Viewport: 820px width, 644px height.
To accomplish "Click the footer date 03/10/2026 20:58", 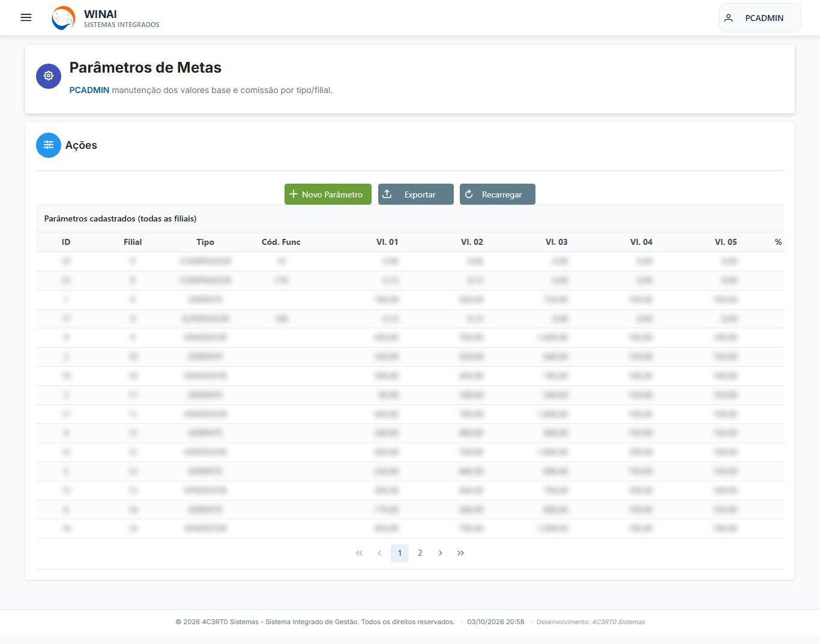I will tap(496, 622).
